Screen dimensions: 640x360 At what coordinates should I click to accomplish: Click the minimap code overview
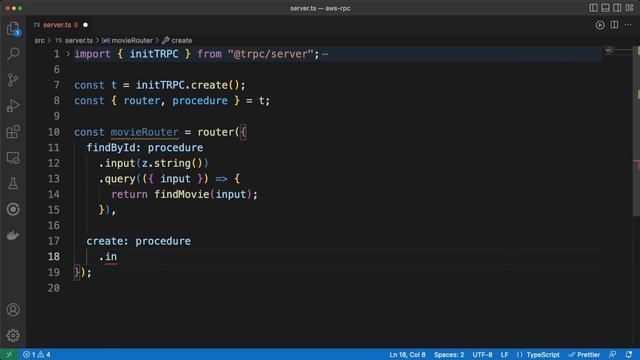click(618, 51)
